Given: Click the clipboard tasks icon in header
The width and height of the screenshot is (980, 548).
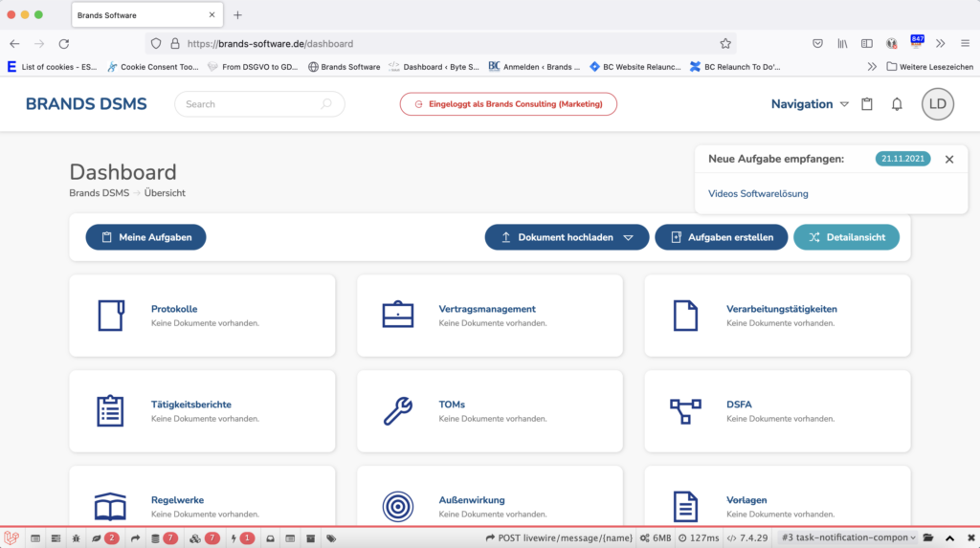Looking at the screenshot, I should click(x=867, y=104).
